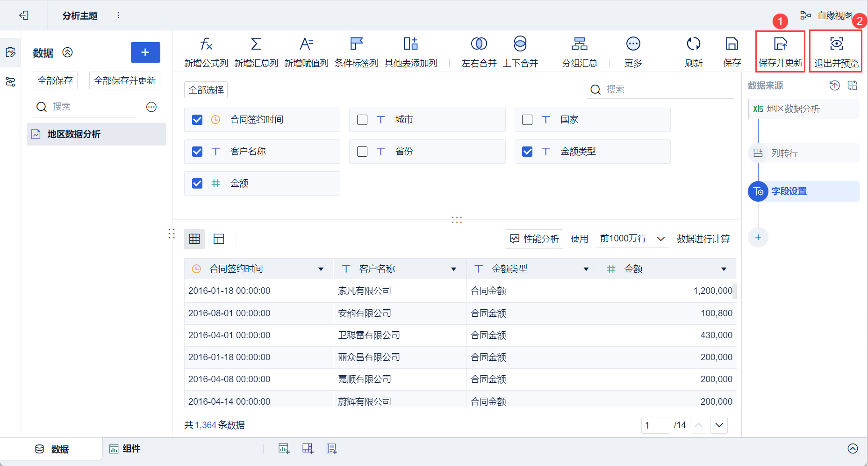Screen dimensions: 868x466
Task: Switch to the 组件 bottom tab
Action: [125, 449]
